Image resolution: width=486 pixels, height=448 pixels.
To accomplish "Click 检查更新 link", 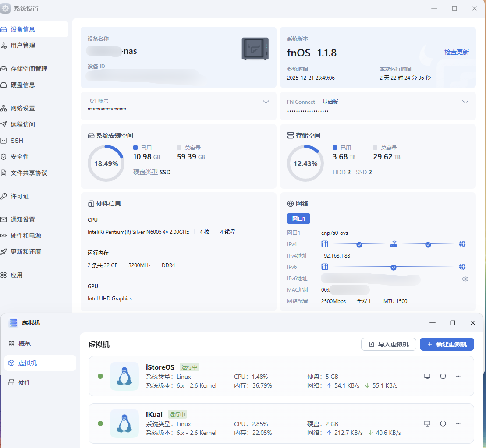I will [456, 52].
